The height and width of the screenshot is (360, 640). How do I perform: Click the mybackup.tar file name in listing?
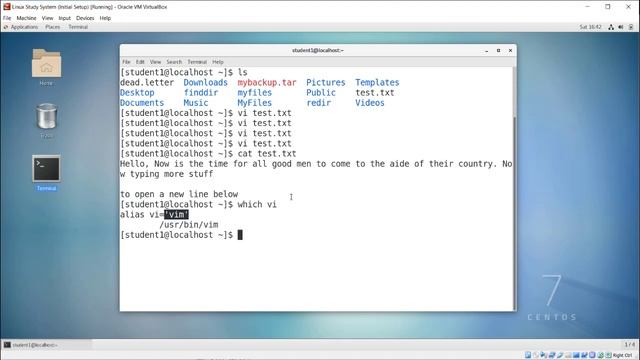267,82
